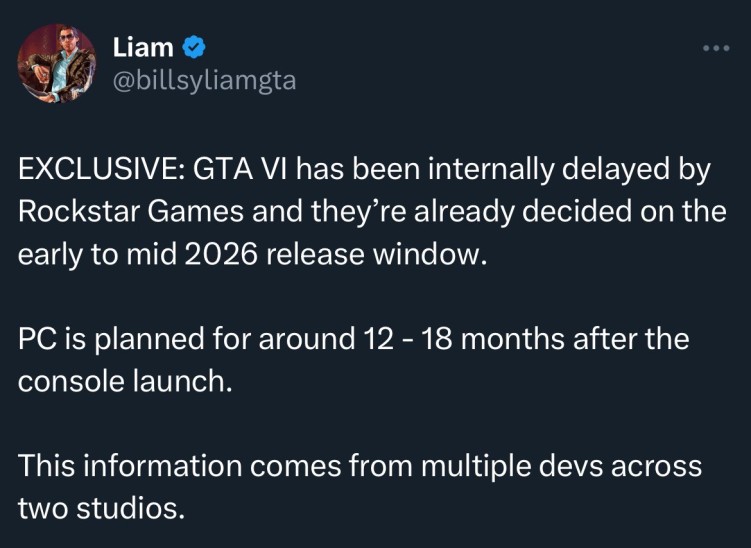This screenshot has width=751, height=548.
Task: Click the phrase "comes from" in tweet
Action: click(331, 467)
